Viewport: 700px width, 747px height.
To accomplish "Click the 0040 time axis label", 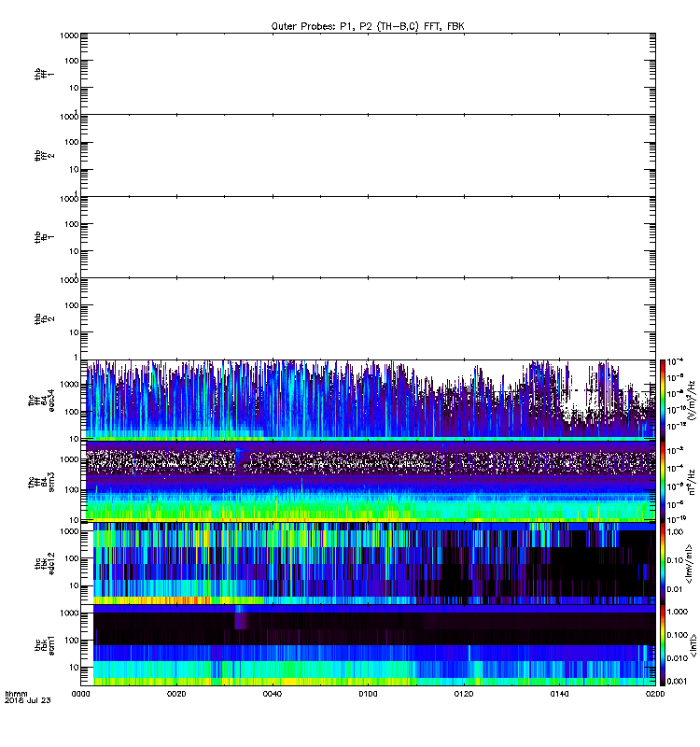I will click(x=273, y=694).
